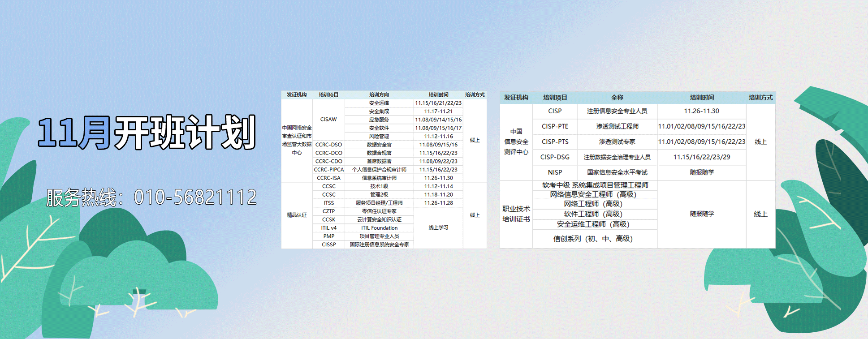
Task: Click the date cell 11.08/09/22/23
Action: pyautogui.click(x=438, y=161)
